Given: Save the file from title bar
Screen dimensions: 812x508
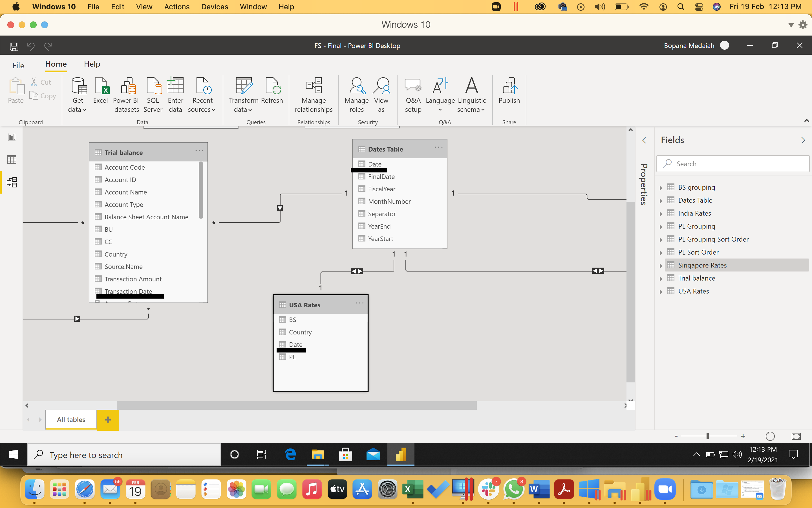Looking at the screenshot, I should coord(14,46).
